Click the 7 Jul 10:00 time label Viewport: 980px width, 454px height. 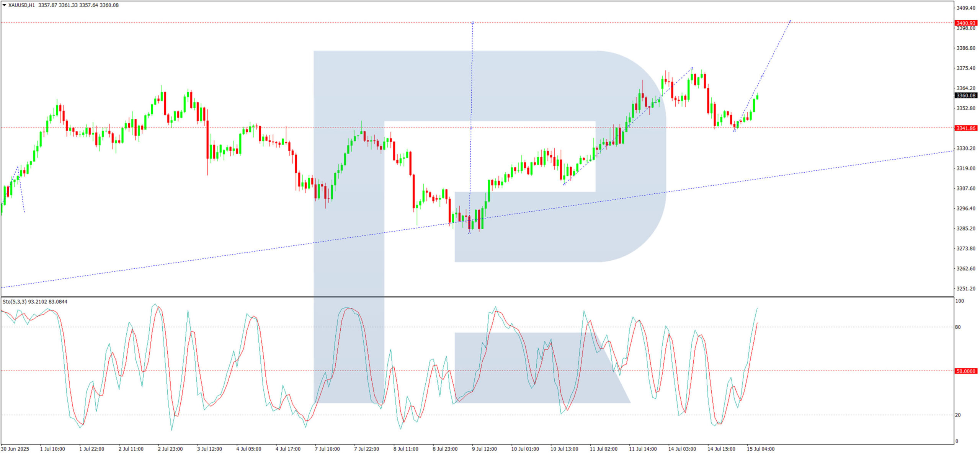point(327,449)
